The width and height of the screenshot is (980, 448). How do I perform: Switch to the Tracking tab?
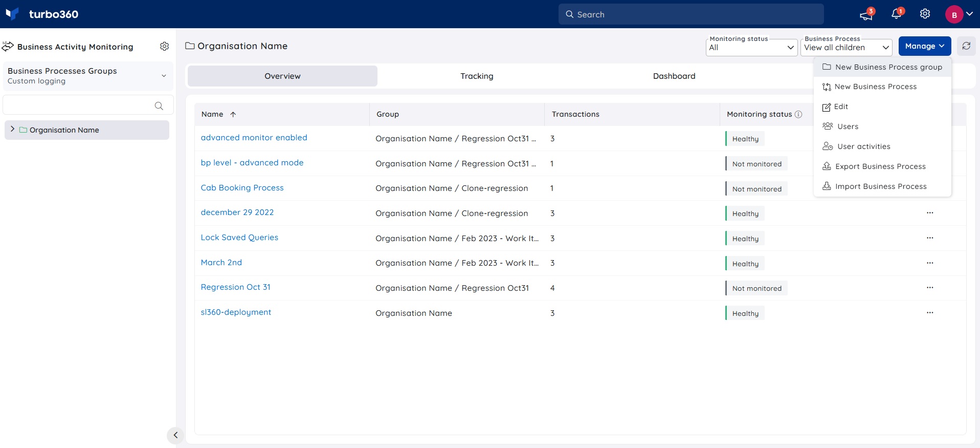point(477,76)
